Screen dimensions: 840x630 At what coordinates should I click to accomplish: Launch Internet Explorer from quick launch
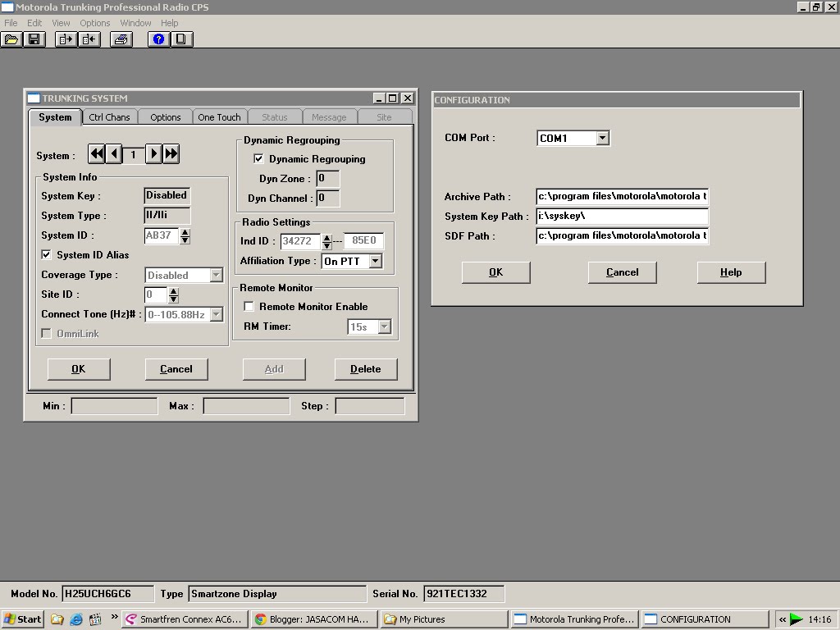[x=76, y=619]
